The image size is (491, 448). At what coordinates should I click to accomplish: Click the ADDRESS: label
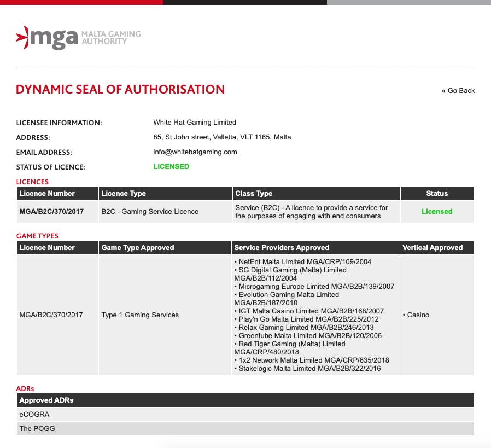coord(33,137)
